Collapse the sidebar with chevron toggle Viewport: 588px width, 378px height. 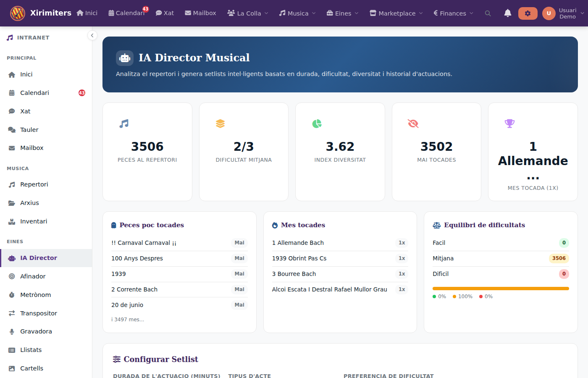point(92,36)
